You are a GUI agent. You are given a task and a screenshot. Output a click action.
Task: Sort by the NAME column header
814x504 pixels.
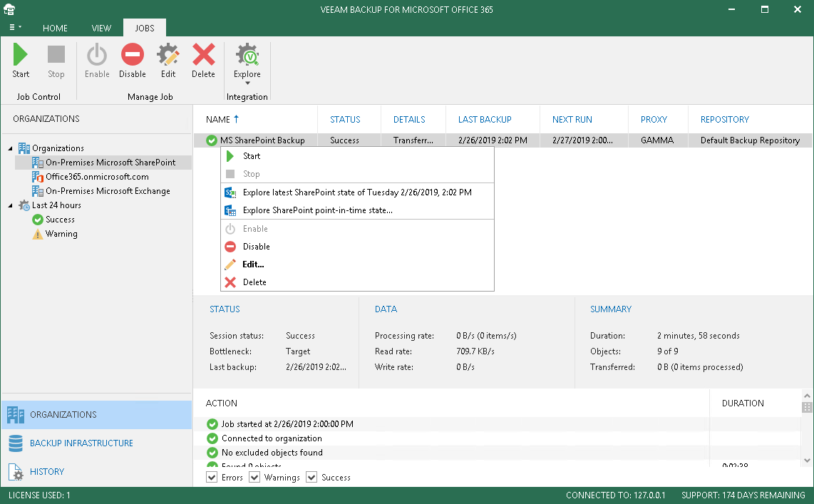[x=218, y=120]
